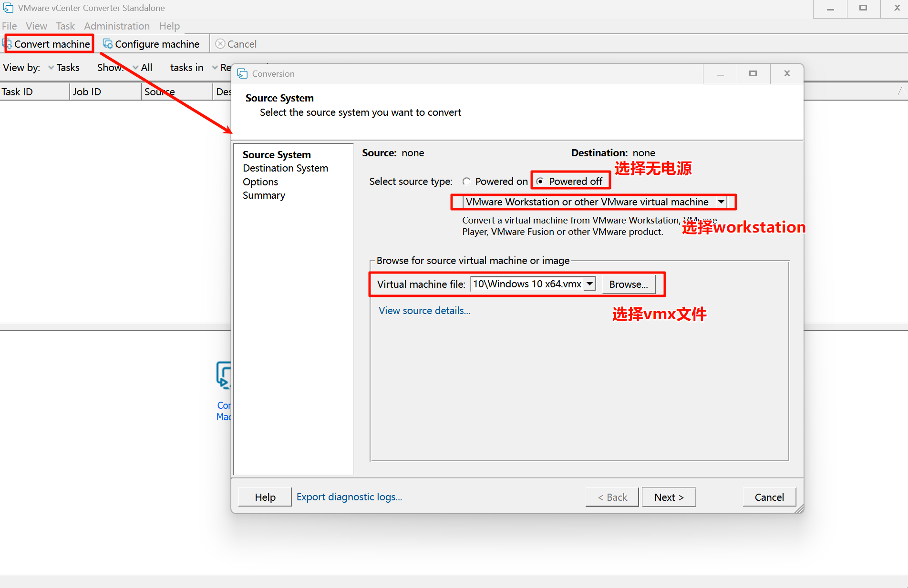
Task: Expand the View by Tasks dropdown
Action: 52,68
